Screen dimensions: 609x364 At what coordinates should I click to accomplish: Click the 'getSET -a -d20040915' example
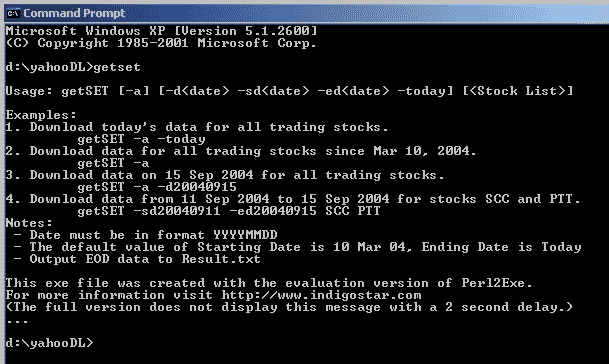[x=157, y=187]
